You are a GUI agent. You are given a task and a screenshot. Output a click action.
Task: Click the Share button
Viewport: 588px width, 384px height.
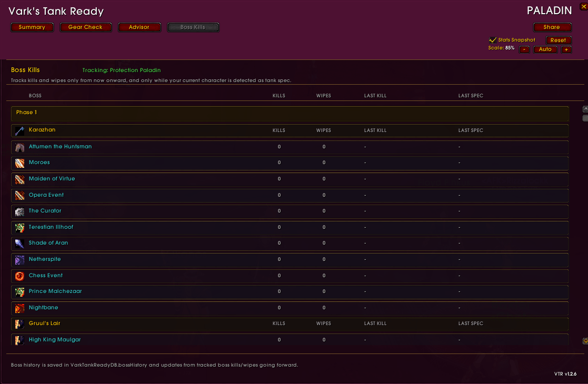[552, 27]
